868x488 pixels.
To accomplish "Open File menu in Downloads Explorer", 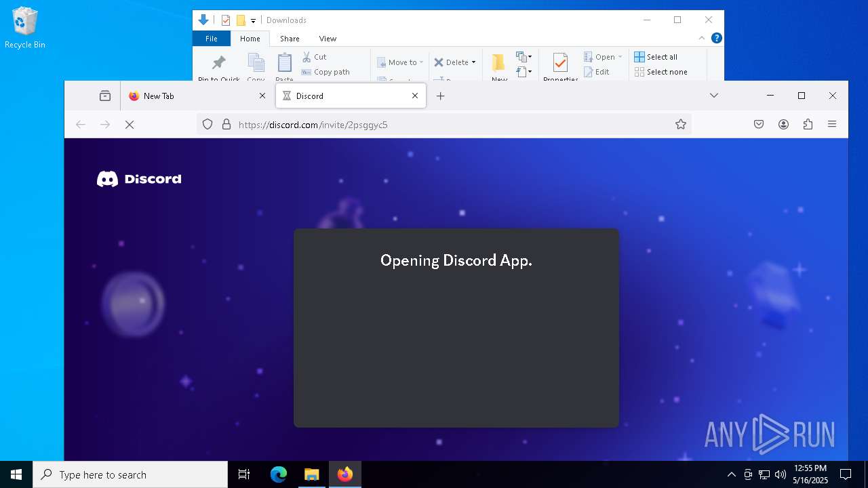I will [x=212, y=39].
